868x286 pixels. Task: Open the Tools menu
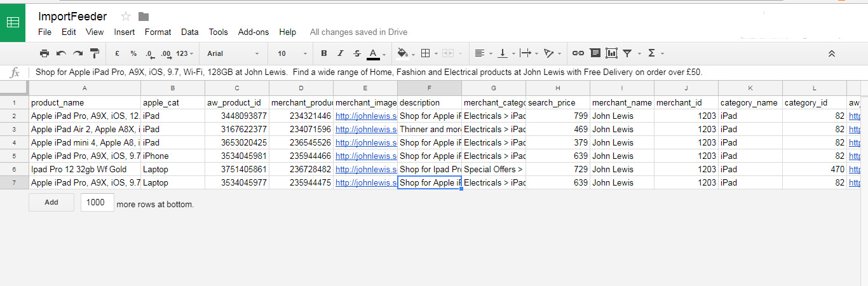click(x=218, y=32)
